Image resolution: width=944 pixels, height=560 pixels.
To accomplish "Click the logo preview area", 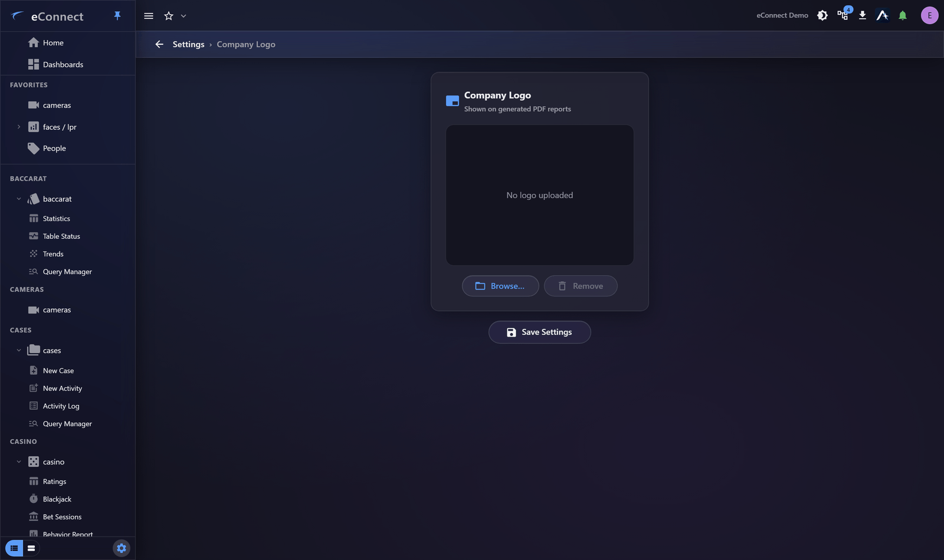I will 540,195.
